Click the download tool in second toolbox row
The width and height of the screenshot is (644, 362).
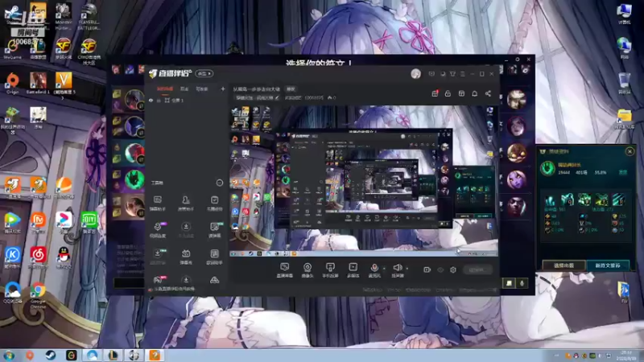pyautogui.click(x=186, y=230)
